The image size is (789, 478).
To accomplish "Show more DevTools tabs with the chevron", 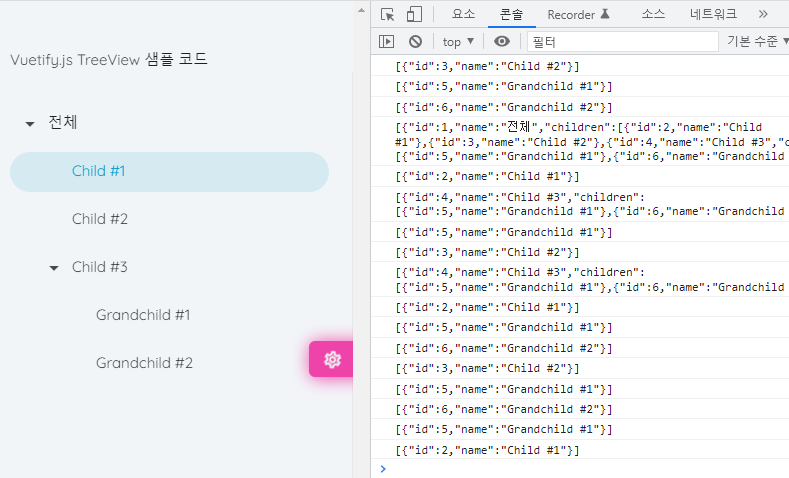I will pyautogui.click(x=764, y=14).
